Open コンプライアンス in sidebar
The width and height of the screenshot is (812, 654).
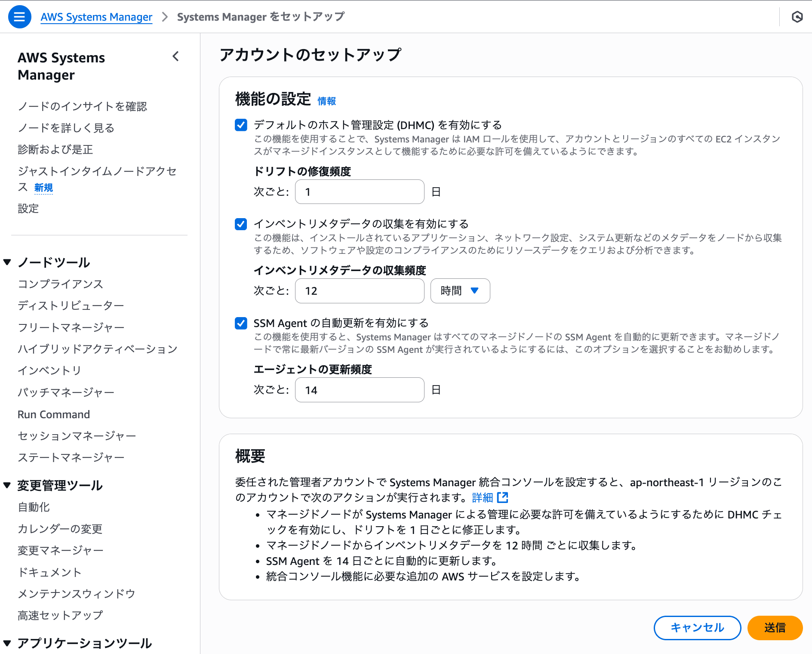pos(60,284)
